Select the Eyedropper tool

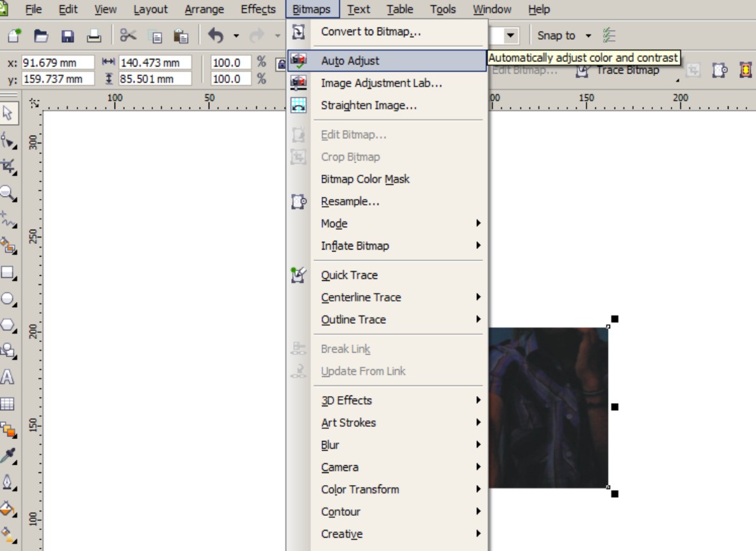[8, 456]
